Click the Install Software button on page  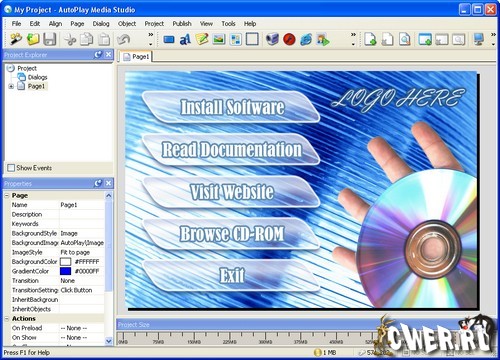click(231, 107)
